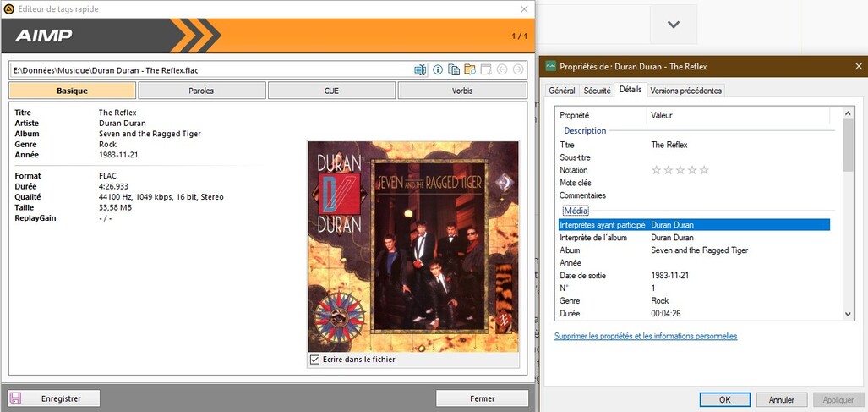Open file information icon in AIMP path bar
Screen dimensions: 868x412
pos(438,69)
